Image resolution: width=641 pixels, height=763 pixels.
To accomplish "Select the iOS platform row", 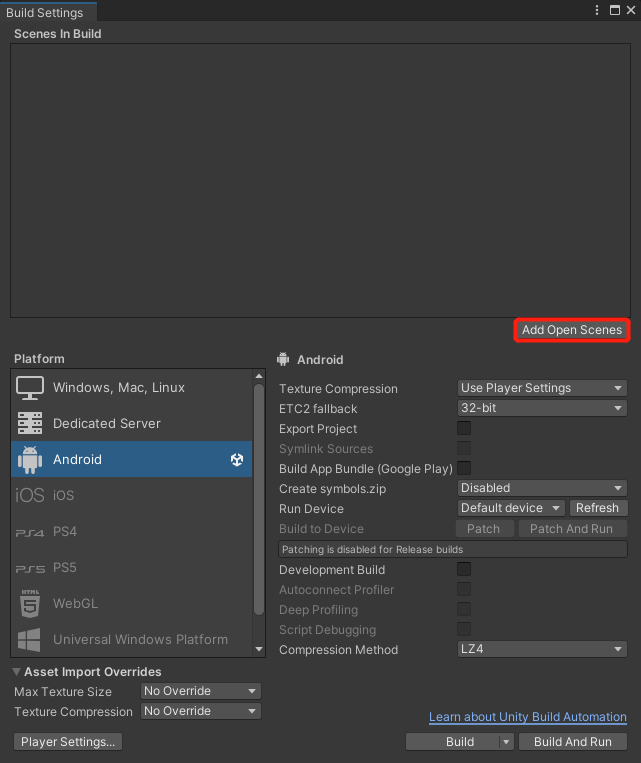I will click(x=131, y=495).
